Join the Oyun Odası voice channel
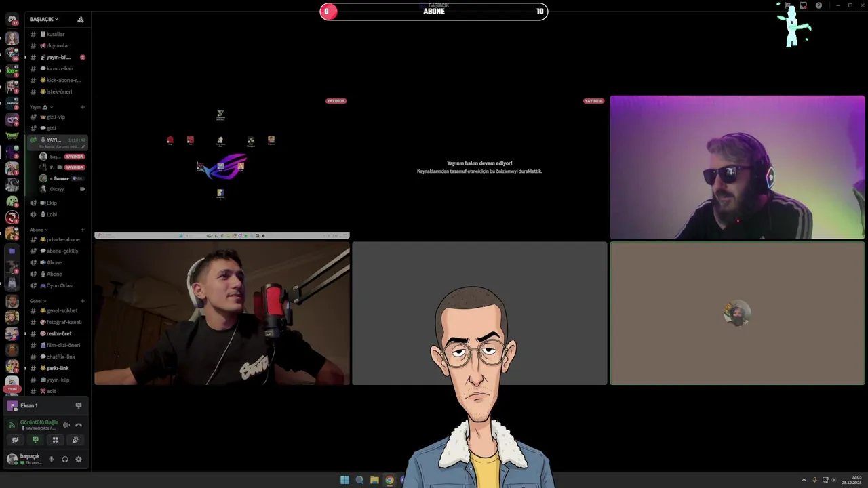Screen dimensions: 868x488 [58, 285]
